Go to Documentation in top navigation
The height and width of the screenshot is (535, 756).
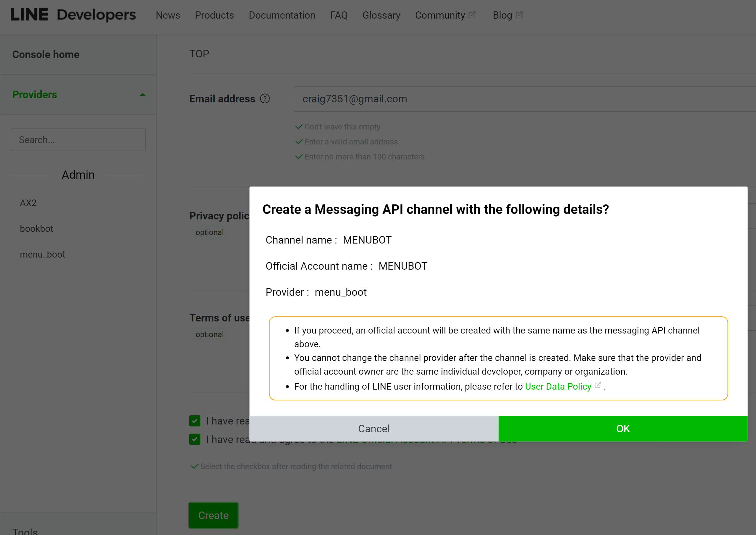click(x=282, y=15)
